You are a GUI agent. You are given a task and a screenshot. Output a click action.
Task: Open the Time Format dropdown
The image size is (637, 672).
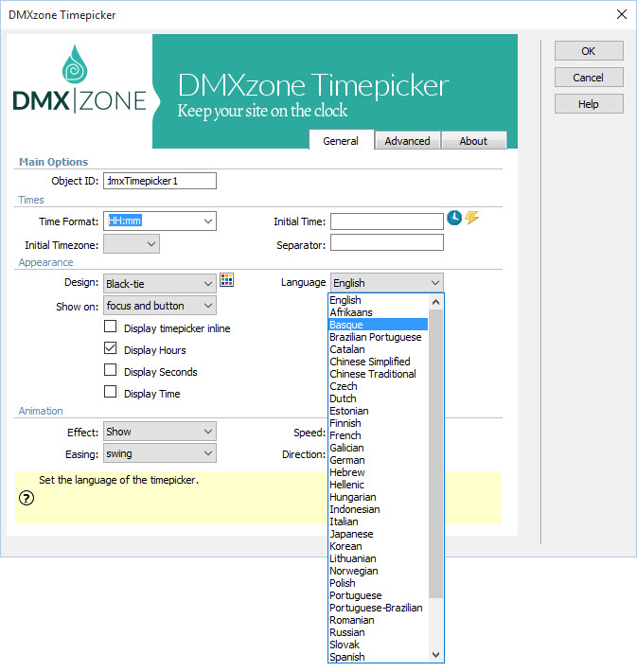point(160,221)
